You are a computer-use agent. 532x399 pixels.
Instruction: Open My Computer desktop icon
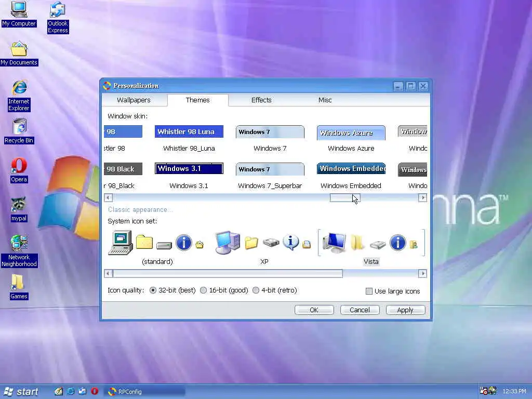19,14
